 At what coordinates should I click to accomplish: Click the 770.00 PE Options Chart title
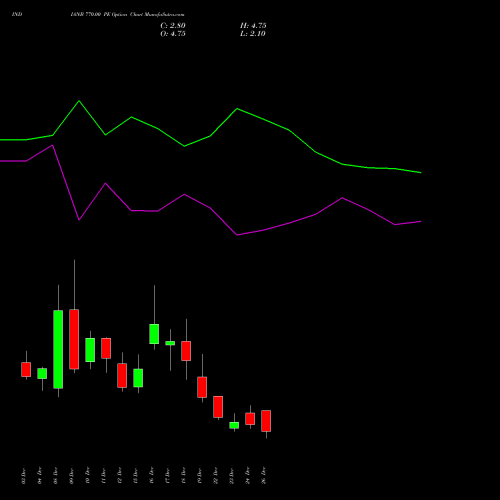coord(127,15)
